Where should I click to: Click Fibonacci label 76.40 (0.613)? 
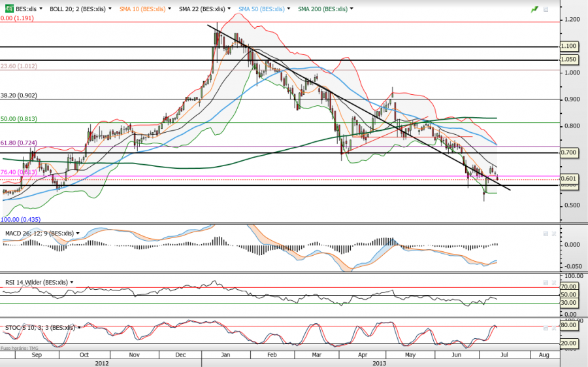click(19, 172)
